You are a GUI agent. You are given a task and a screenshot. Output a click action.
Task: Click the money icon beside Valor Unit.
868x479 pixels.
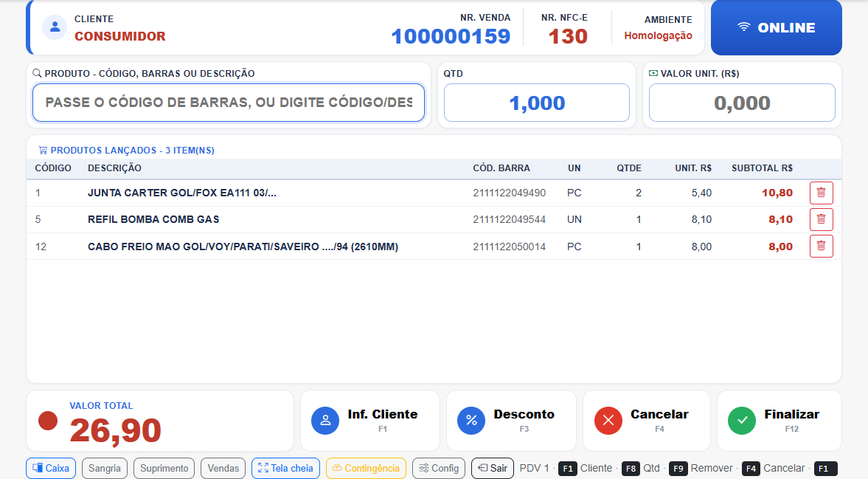tap(653, 73)
